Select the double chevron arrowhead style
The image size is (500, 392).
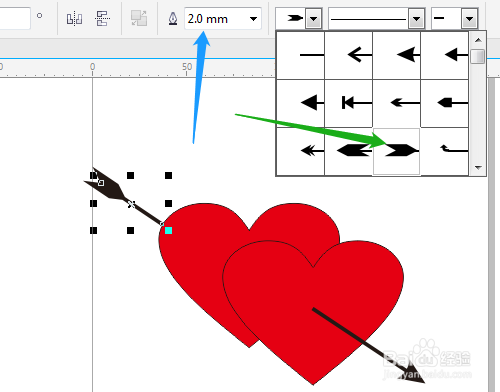click(x=301, y=151)
